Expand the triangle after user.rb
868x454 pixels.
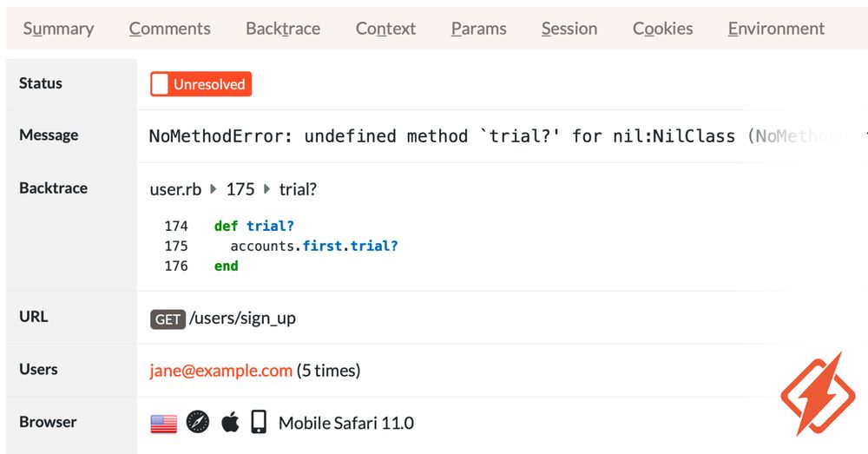tap(214, 188)
